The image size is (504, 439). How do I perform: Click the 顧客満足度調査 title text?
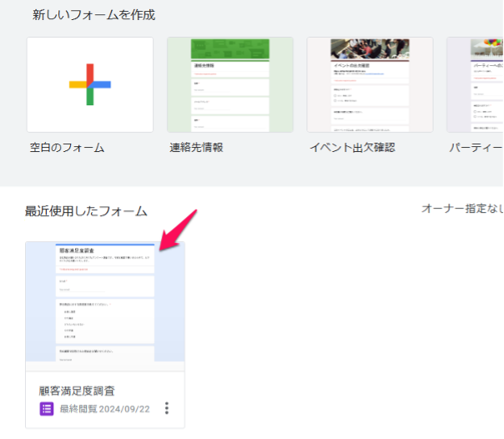77,391
